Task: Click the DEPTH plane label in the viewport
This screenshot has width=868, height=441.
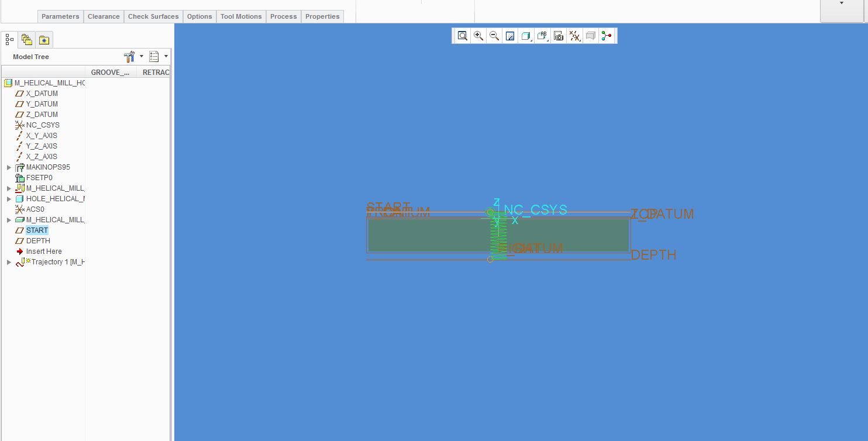Action: [653, 255]
